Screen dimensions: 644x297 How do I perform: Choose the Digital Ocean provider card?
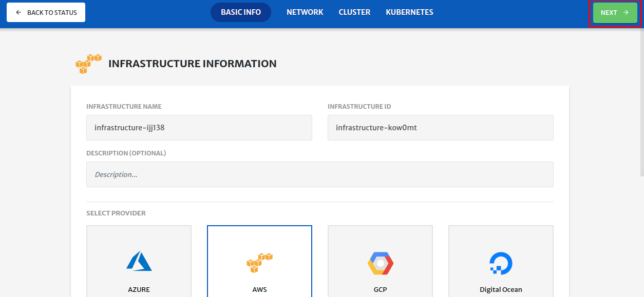[501, 261]
